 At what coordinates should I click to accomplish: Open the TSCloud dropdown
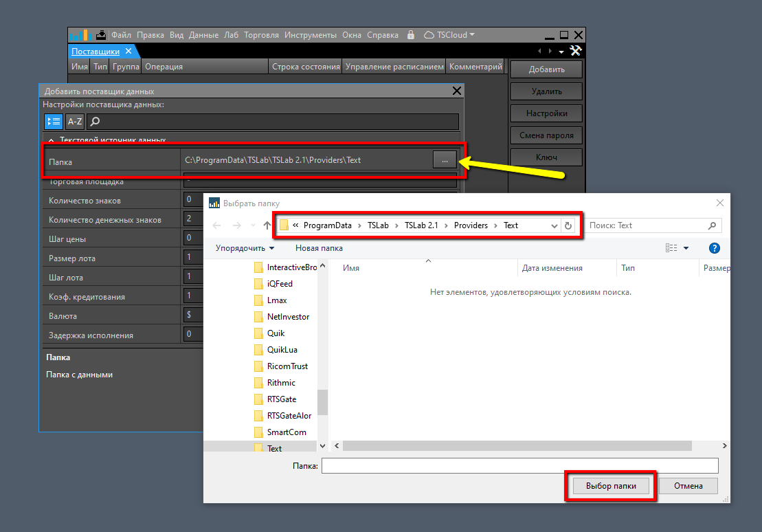(450, 35)
